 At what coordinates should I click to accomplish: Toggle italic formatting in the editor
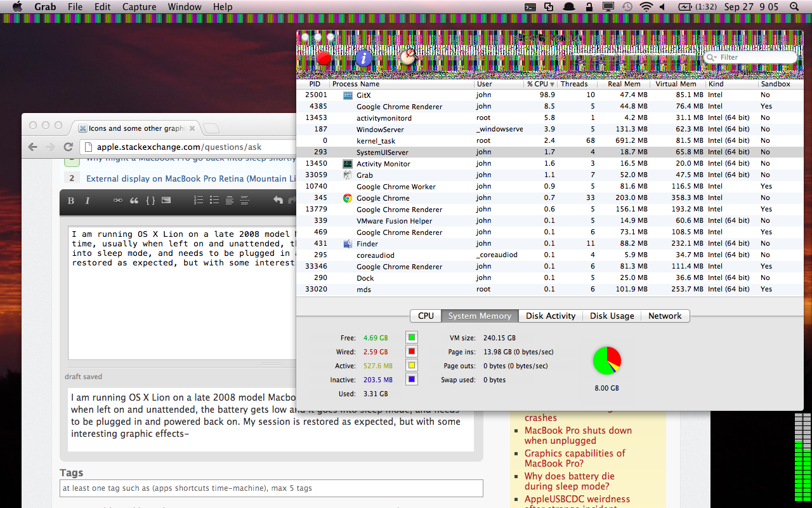[88, 201]
